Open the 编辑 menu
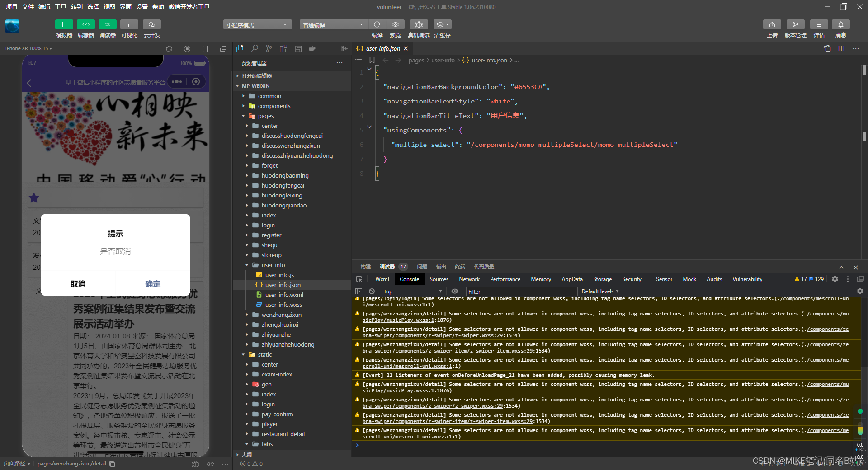This screenshot has width=868, height=470. (x=44, y=7)
